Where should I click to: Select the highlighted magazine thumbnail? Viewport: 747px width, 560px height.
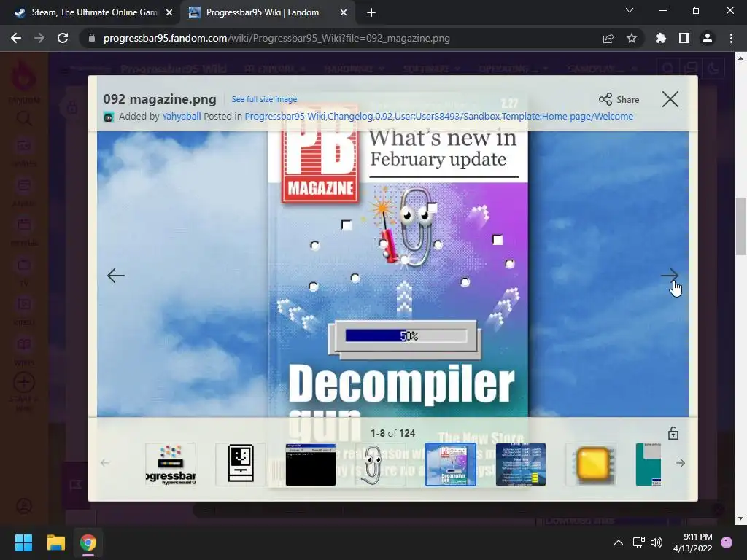coord(451,464)
